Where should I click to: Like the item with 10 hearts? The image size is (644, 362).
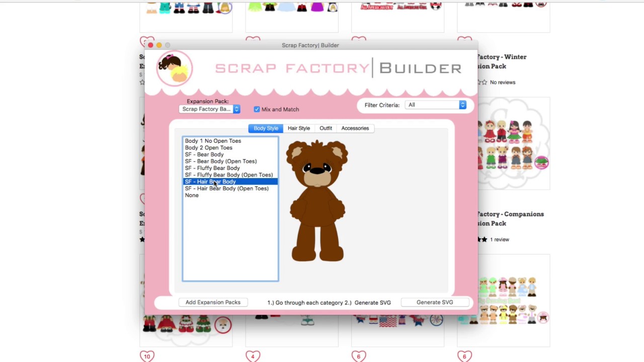[x=147, y=356]
